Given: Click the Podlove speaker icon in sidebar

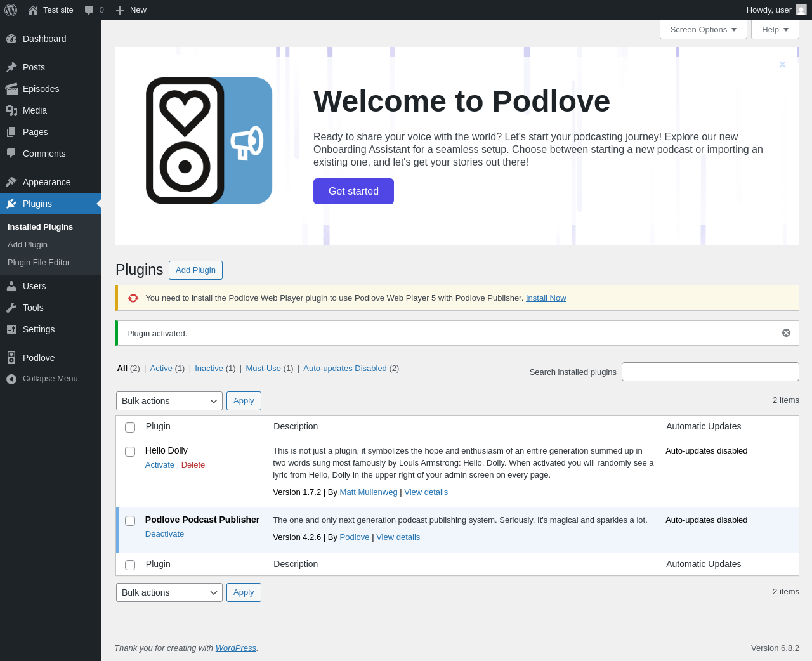Looking at the screenshot, I should [x=11, y=358].
